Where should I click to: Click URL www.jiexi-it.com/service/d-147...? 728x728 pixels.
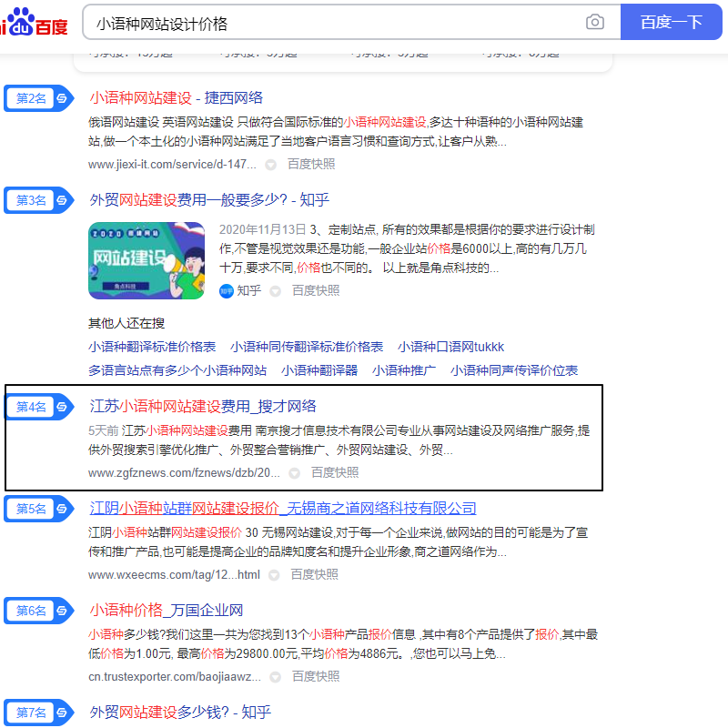click(172, 165)
